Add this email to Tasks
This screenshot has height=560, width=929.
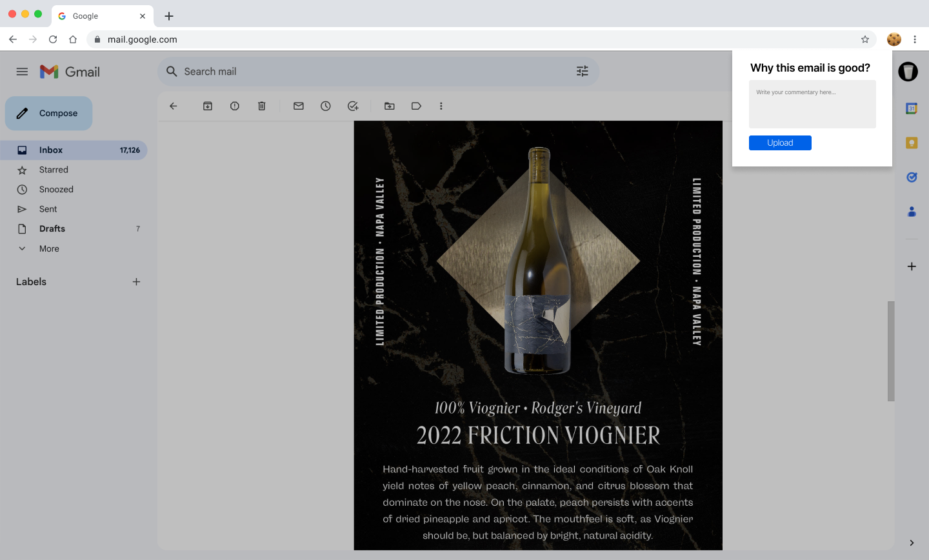click(353, 106)
